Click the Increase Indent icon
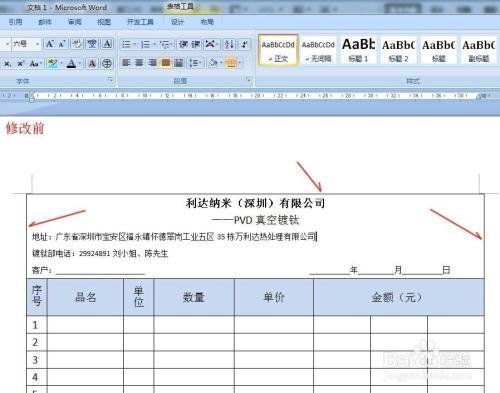 tap(196, 44)
